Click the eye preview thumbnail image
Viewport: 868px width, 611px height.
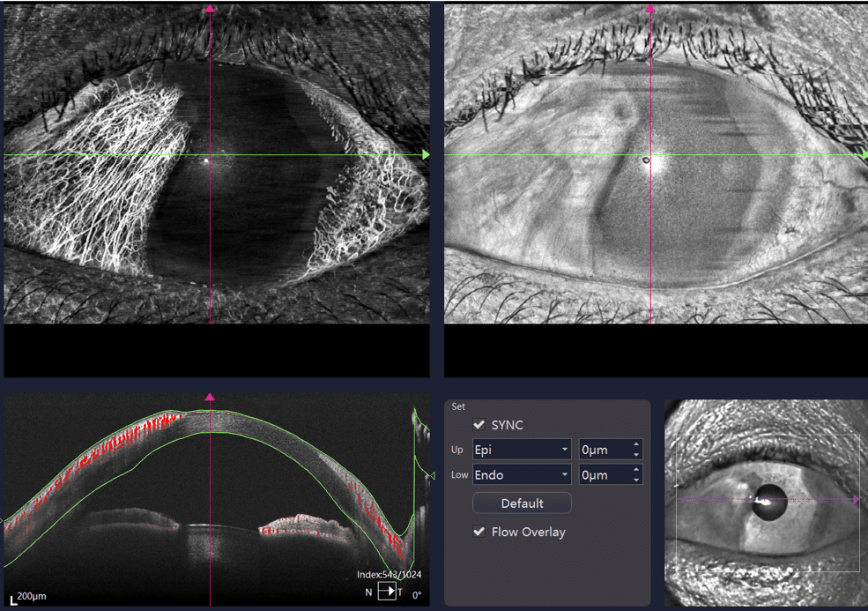(x=765, y=501)
